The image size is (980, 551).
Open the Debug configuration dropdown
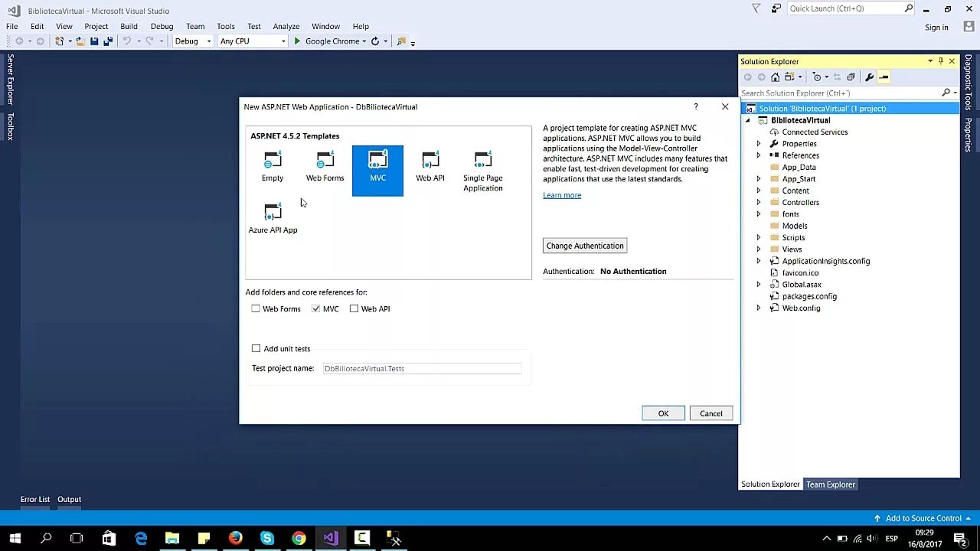click(192, 41)
